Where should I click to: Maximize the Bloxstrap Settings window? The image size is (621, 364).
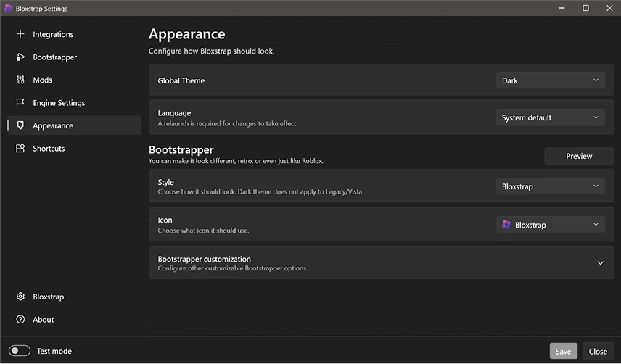(585, 8)
